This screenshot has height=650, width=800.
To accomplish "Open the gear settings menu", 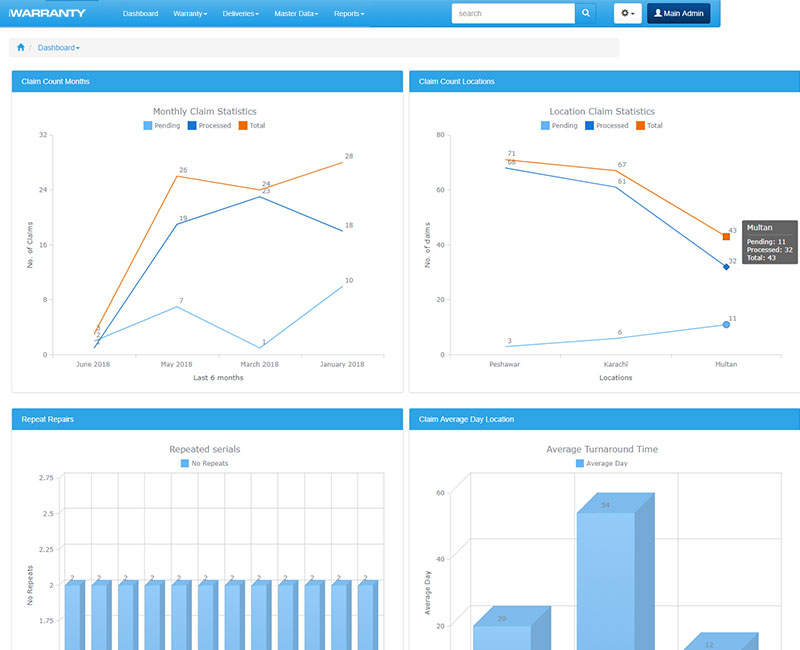I will [628, 13].
